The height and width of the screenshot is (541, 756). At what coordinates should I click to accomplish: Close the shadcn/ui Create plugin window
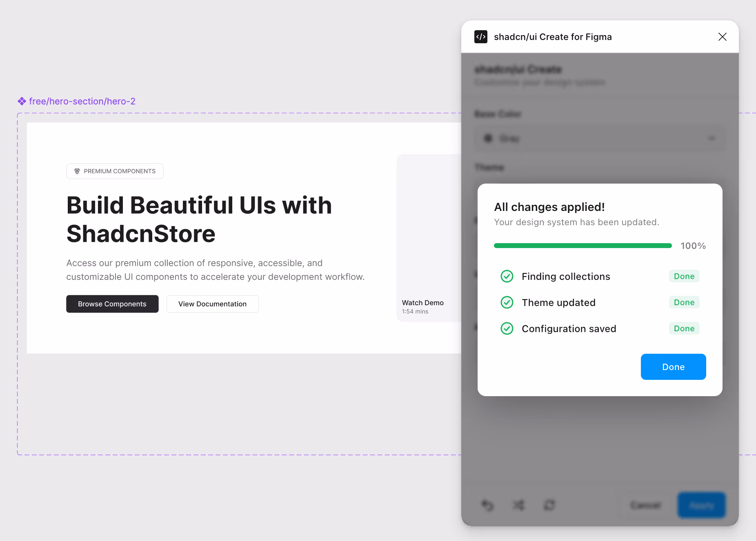(722, 37)
